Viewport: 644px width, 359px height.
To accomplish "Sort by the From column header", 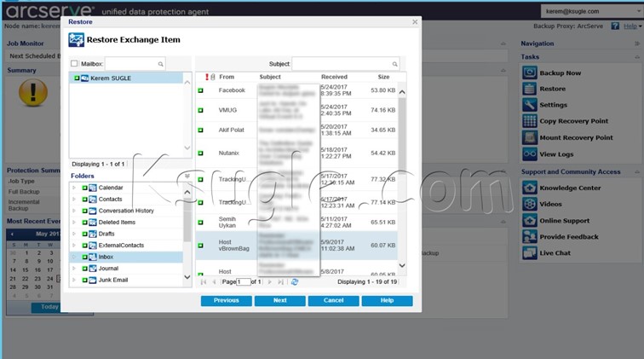I will (227, 77).
